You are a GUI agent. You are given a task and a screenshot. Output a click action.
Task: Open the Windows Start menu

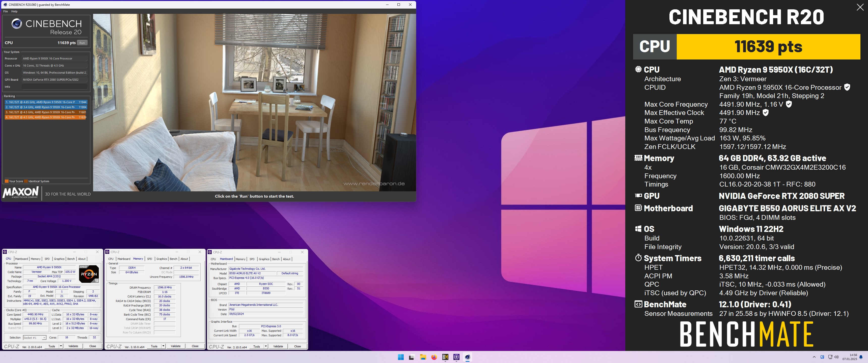(401, 357)
